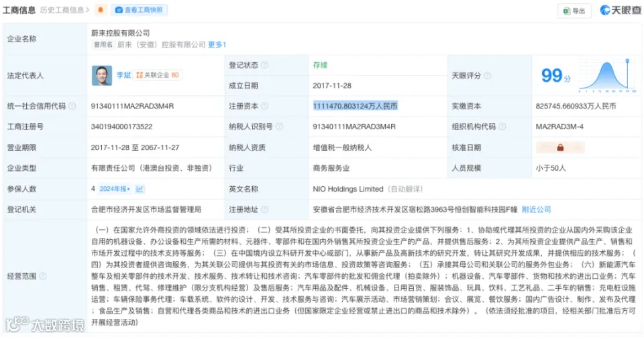Click former name 蔚来（安徽）控股有限公司
The image size is (644, 337).
pos(162,45)
